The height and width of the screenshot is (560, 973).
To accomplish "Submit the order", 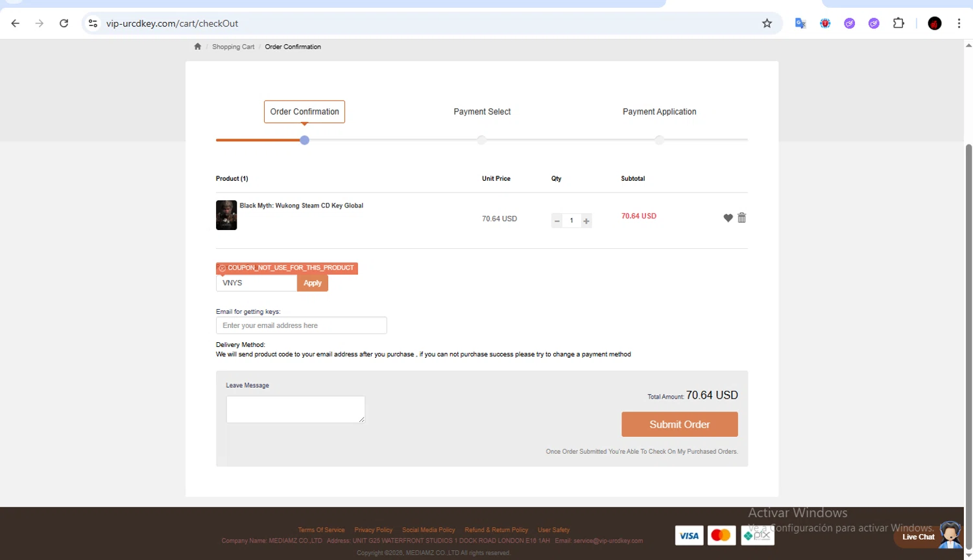I will [x=680, y=425].
